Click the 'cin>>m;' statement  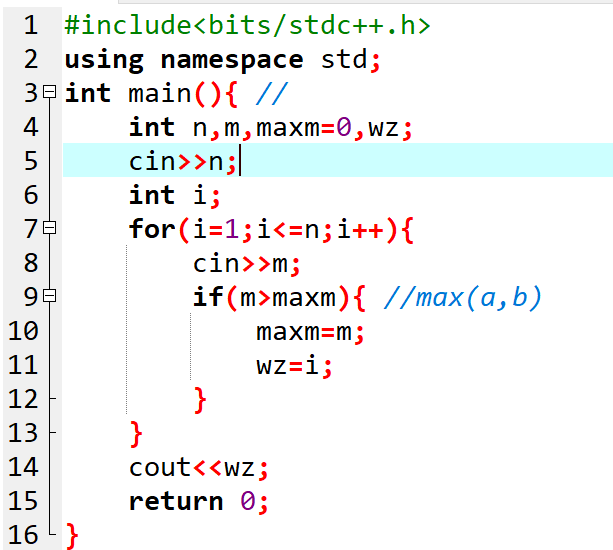point(246,263)
